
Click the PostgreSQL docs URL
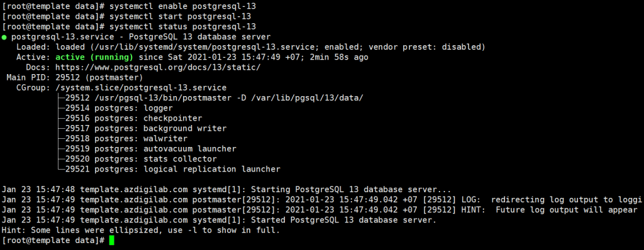tap(158, 67)
